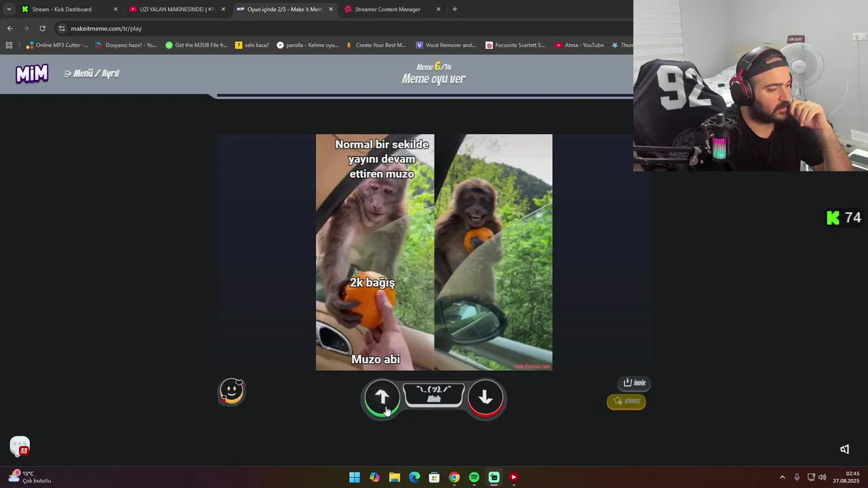Open Microsoft Store from taskbar
Image resolution: width=868 pixels, height=488 pixels.
(434, 477)
